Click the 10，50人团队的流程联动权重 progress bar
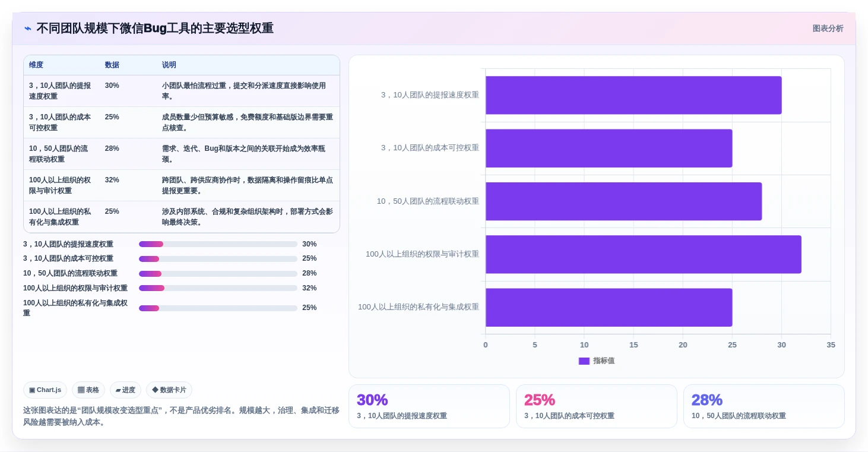 pos(218,274)
